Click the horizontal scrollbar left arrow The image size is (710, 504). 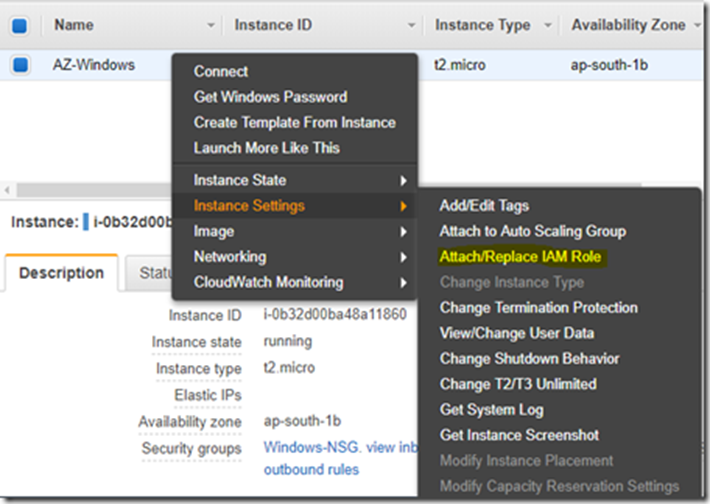[x=7, y=190]
